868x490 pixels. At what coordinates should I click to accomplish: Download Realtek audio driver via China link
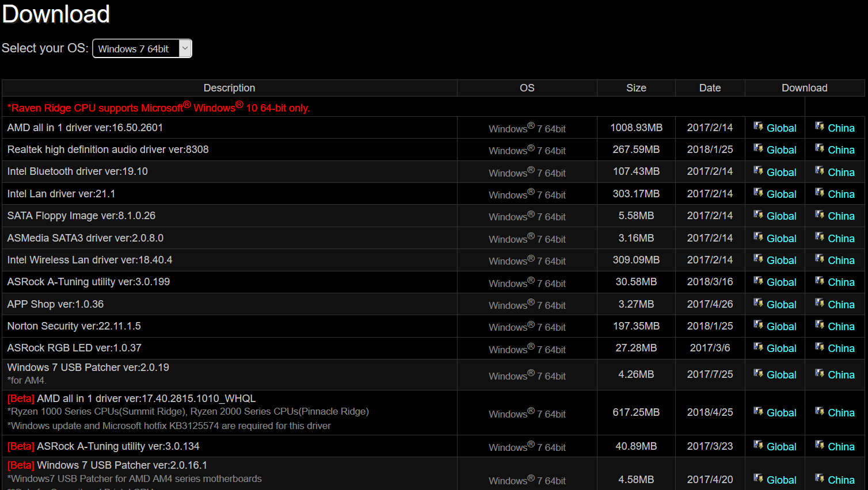[x=841, y=150]
